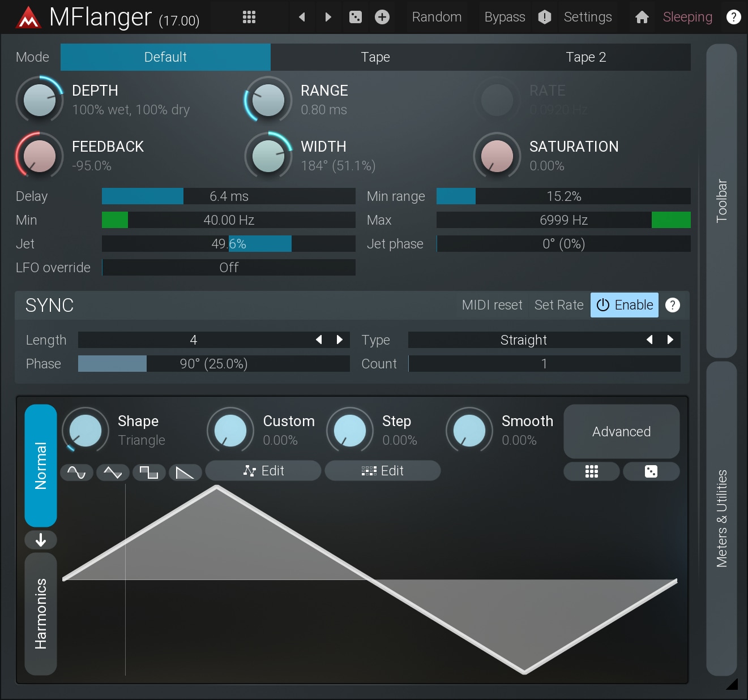The image size is (748, 700).
Task: Click the next preset arrow
Action: pos(328,17)
